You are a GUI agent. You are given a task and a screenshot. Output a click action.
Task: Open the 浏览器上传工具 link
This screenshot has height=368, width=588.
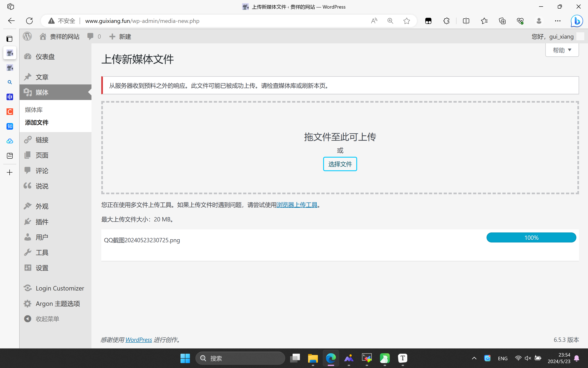coord(297,205)
